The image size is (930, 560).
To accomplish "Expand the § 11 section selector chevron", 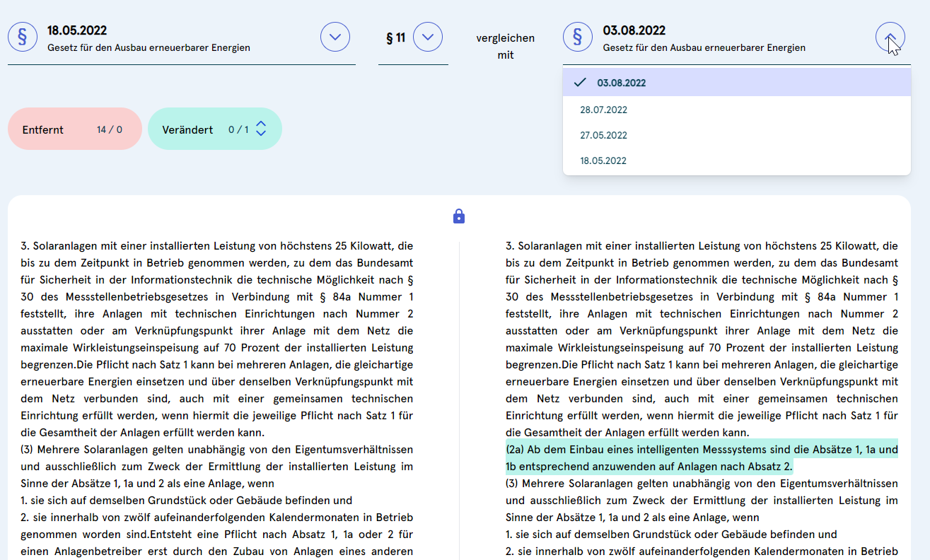I will [428, 37].
